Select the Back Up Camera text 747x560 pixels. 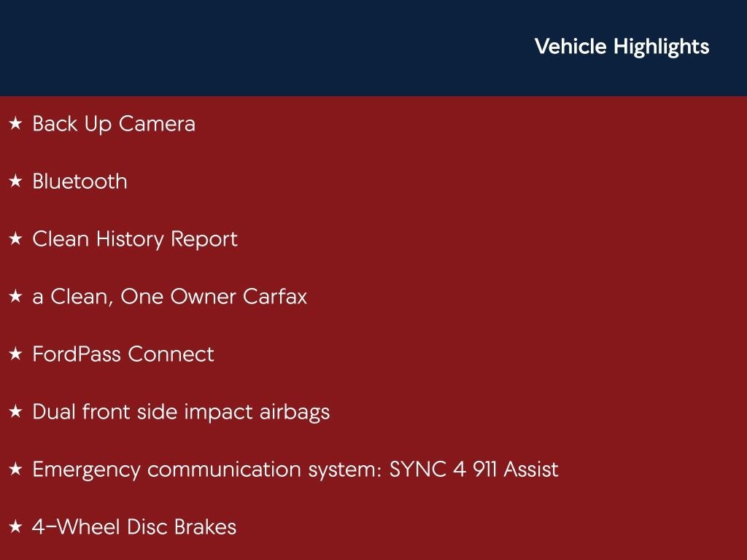click(114, 124)
